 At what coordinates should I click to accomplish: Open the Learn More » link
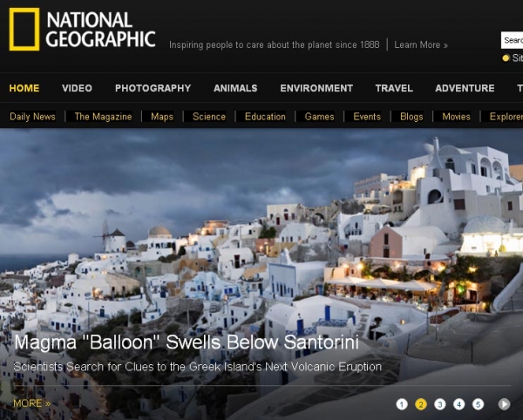421,44
